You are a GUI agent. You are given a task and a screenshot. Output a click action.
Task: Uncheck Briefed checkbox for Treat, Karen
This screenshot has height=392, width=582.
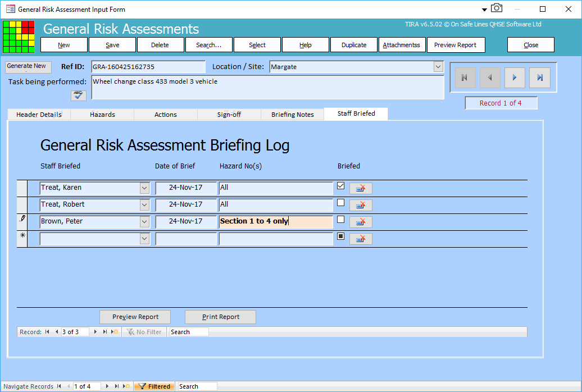coord(341,185)
